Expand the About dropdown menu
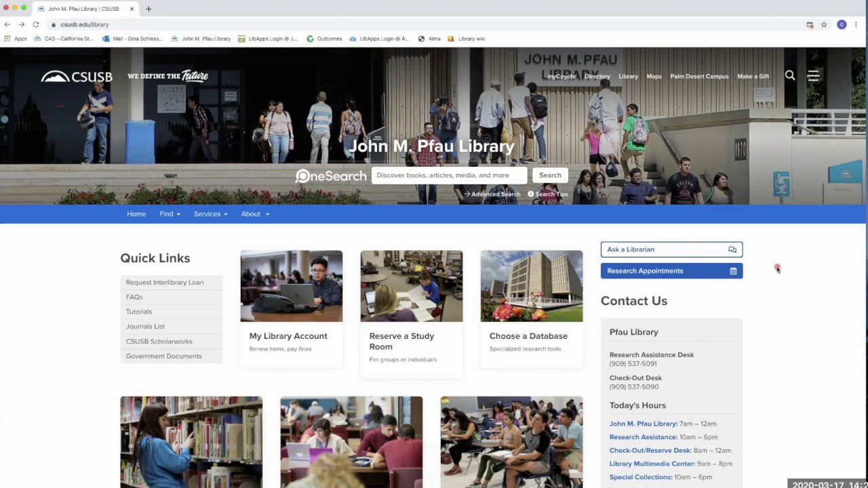 point(255,213)
